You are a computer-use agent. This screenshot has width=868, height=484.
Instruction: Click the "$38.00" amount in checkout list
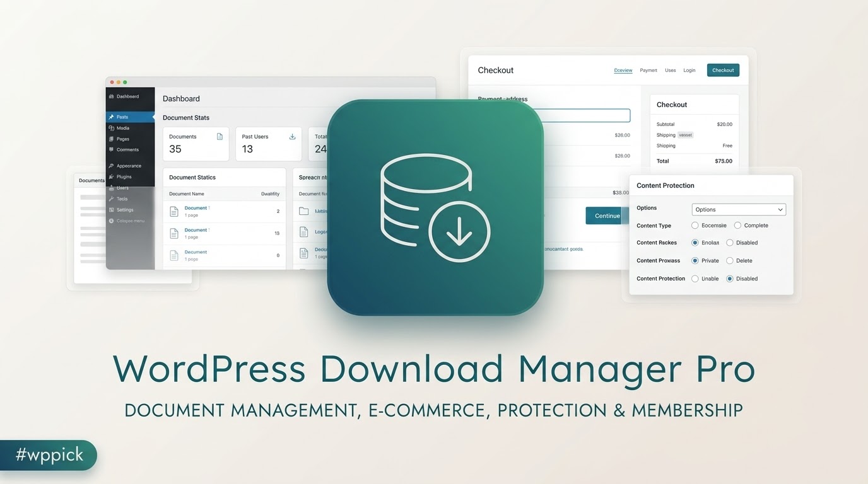621,193
